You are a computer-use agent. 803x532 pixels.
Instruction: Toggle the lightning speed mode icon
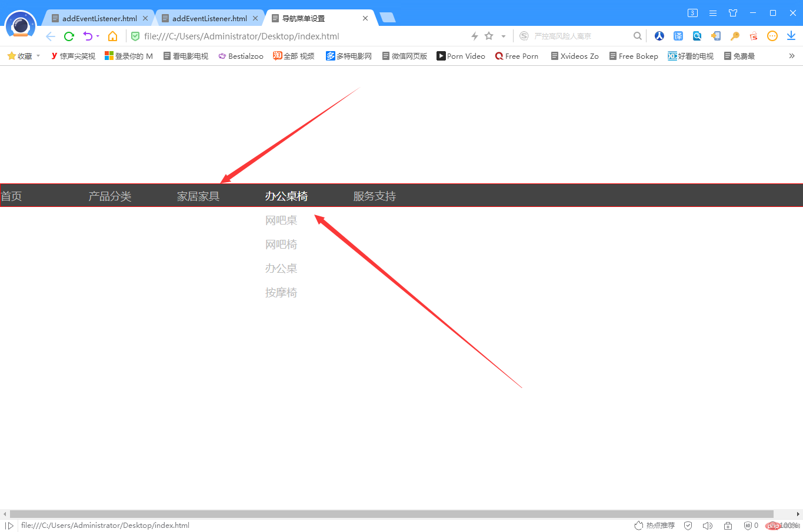pyautogui.click(x=474, y=36)
